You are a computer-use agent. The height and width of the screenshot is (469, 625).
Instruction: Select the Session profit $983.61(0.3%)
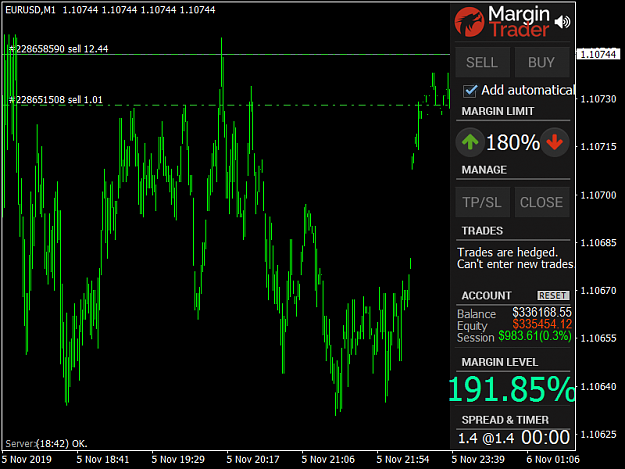(x=535, y=336)
